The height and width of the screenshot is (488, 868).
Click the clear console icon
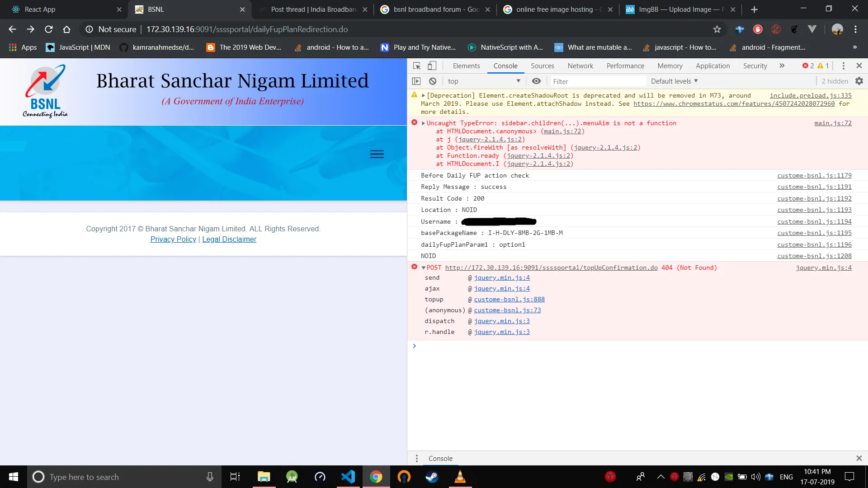tap(433, 81)
